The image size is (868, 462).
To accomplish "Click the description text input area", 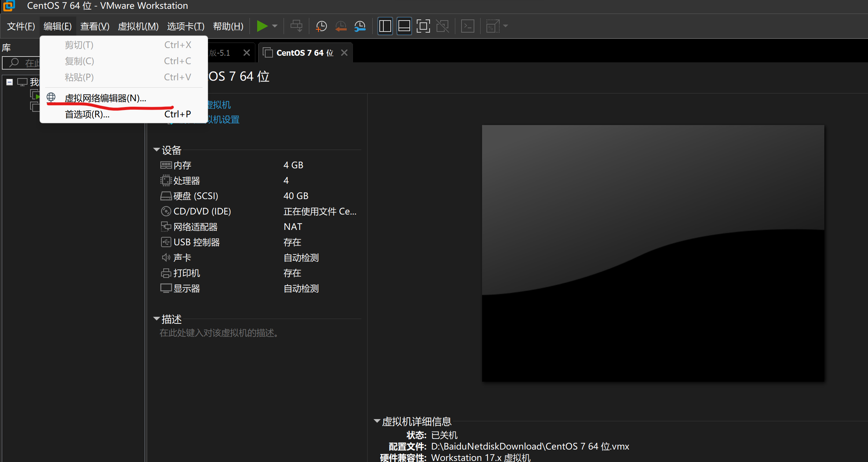I will (219, 333).
